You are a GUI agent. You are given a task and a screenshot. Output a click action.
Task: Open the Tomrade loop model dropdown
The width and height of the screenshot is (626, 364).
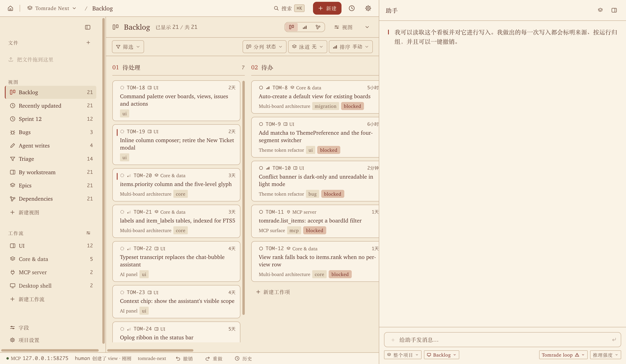(563, 355)
